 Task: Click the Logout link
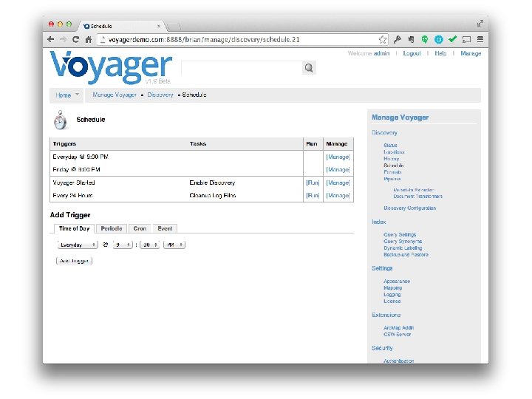[412, 53]
